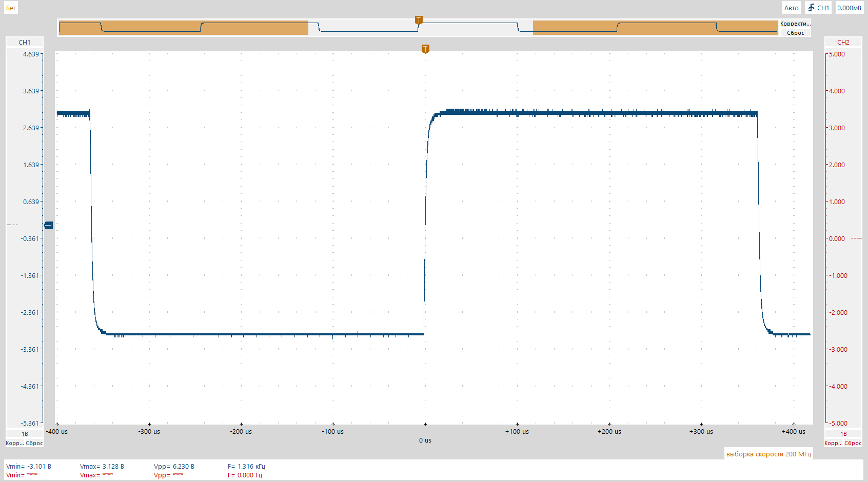The image size is (868, 482).
Task: Click right orange highlighted region in overview
Action: tap(655, 28)
